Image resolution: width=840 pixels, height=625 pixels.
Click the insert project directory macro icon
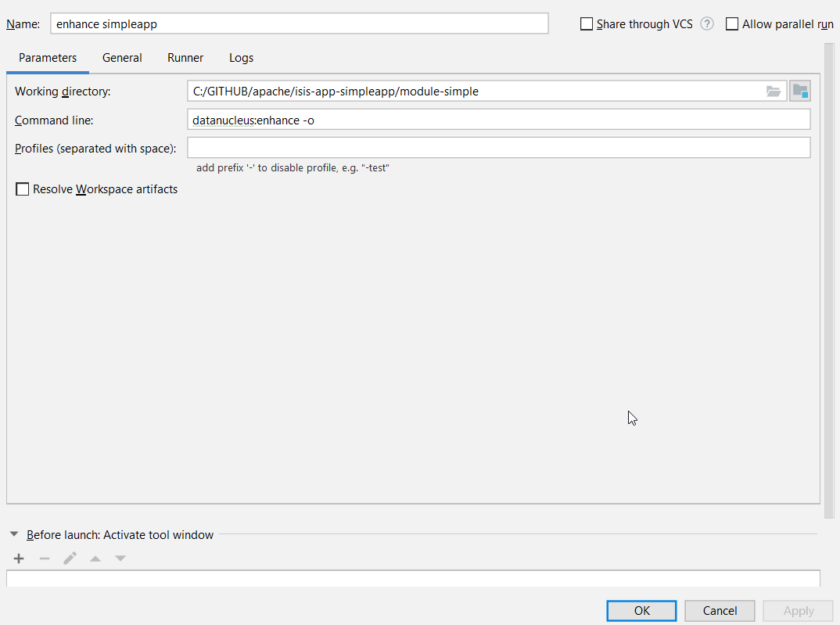[x=799, y=90]
